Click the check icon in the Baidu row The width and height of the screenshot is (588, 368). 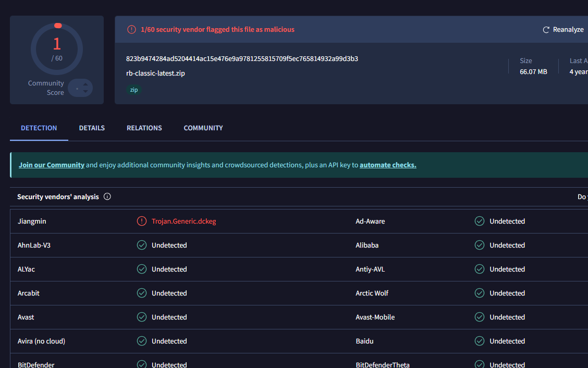480,341
